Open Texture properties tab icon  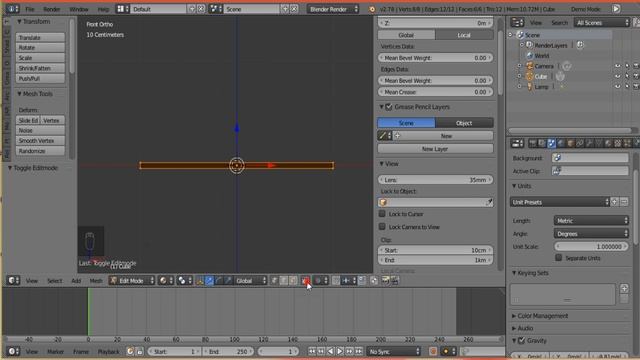tap(618, 143)
